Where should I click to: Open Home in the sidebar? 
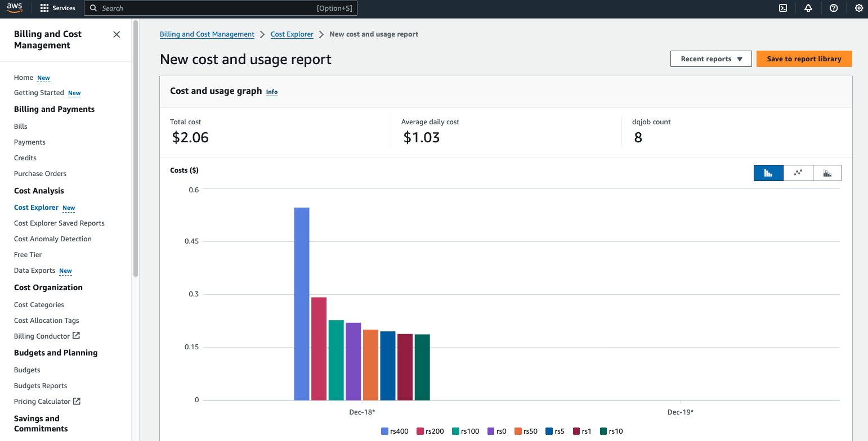click(24, 78)
